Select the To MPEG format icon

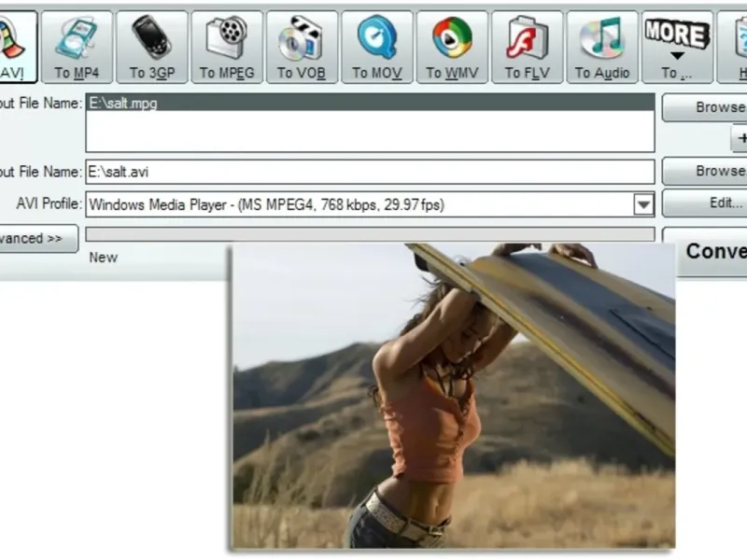(x=227, y=47)
